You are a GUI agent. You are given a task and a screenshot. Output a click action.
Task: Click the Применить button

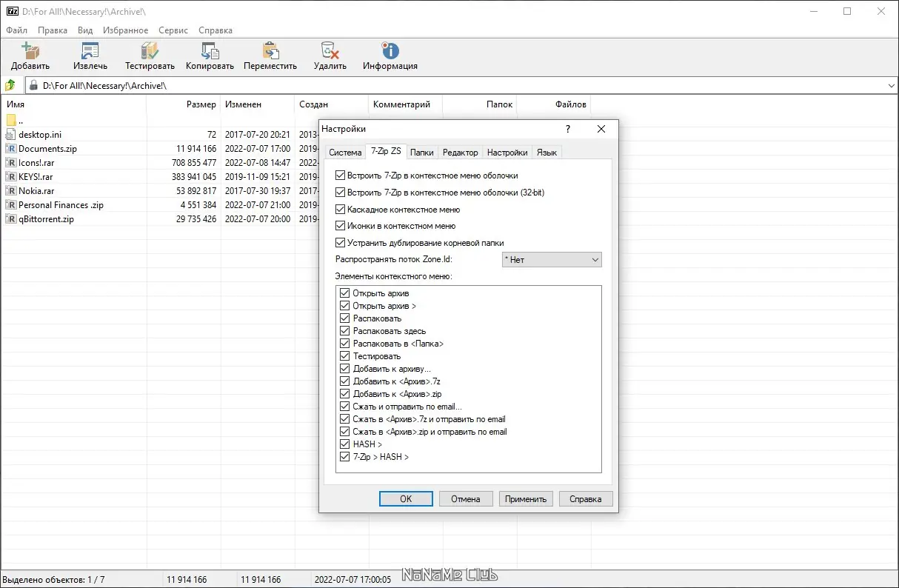pyautogui.click(x=526, y=499)
